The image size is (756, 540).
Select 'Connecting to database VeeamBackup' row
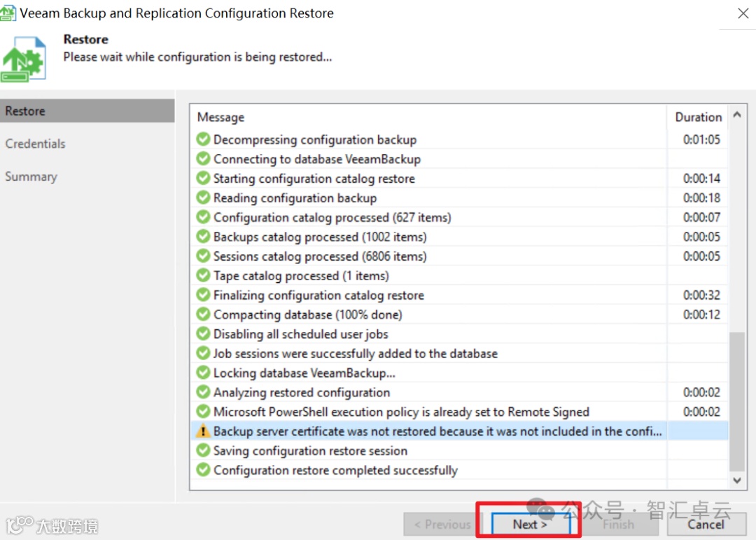point(459,159)
